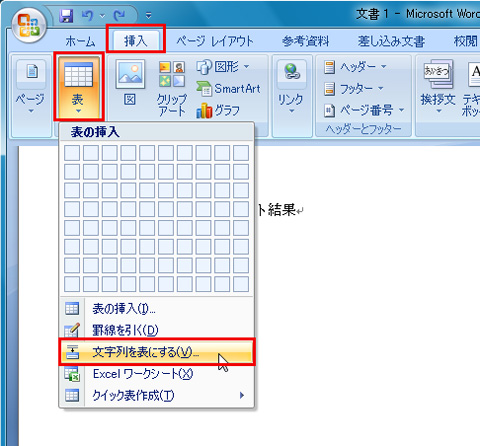Screen dimensions: 480x446
Task: Open the クイック表作成(T) submenu
Action: 156,396
